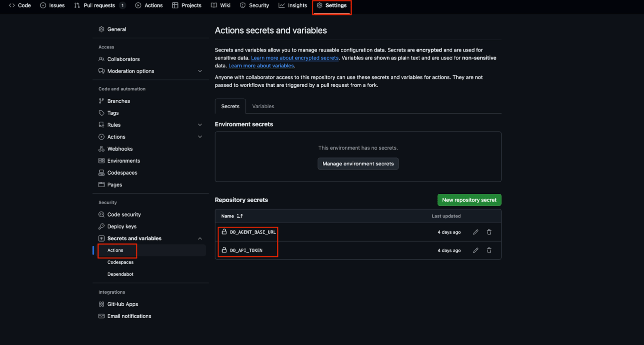The width and height of the screenshot is (644, 345).
Task: Delete the DO_AGENT_BASE_URL secret with trash icon
Action: (x=489, y=232)
